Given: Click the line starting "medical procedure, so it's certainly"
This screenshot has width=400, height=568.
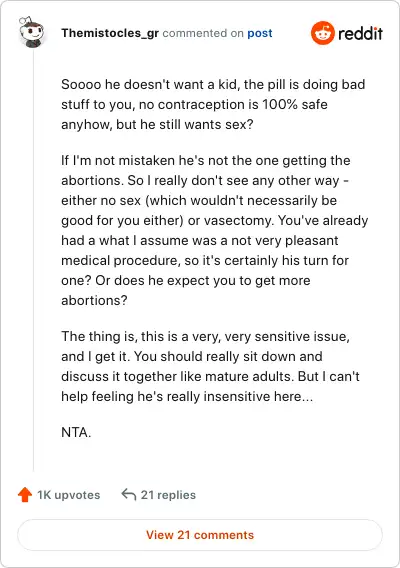Looking at the screenshot, I should coord(205,260).
